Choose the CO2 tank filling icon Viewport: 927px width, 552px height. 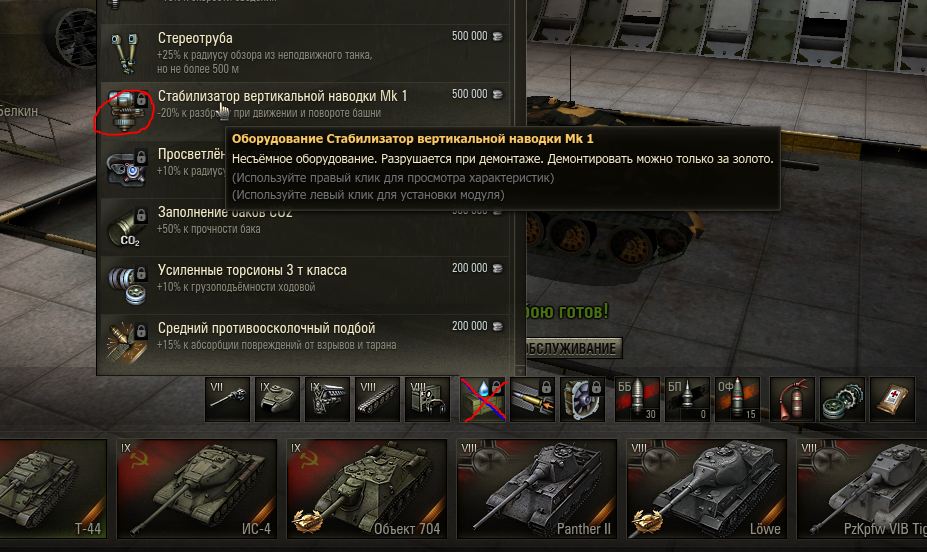tap(127, 227)
